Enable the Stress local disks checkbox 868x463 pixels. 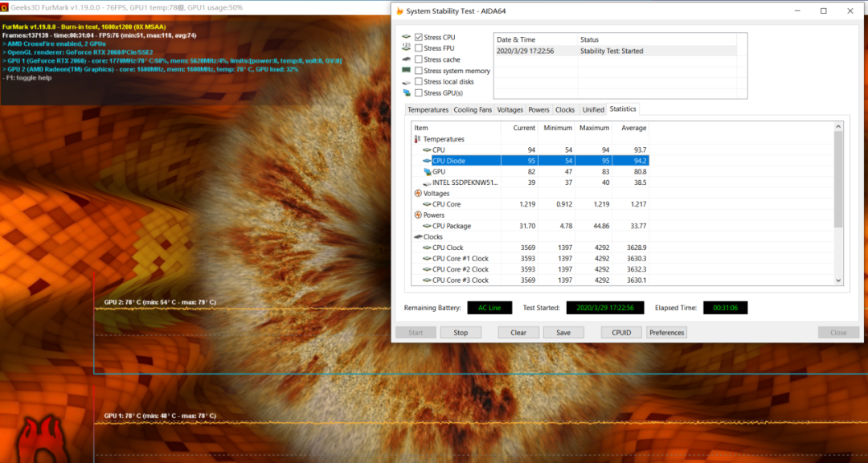click(x=419, y=81)
